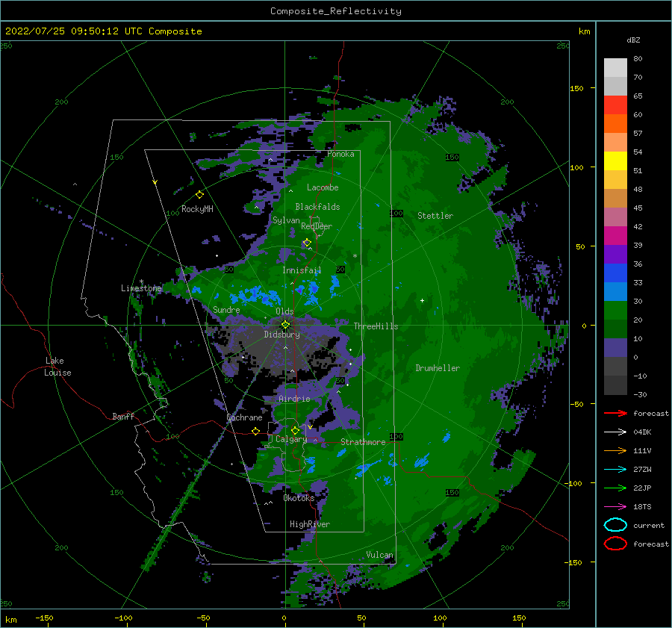
Task: Click the Didsbury town label
Action: (281, 335)
